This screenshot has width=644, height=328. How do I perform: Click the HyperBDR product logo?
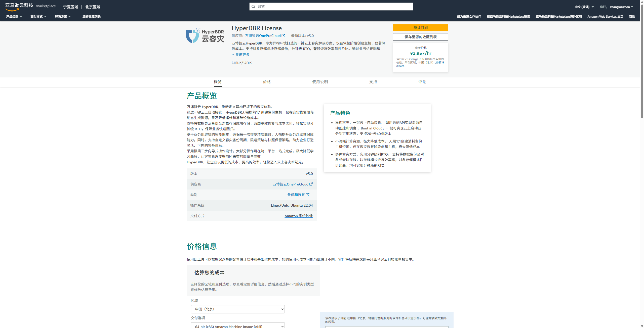[205, 35]
